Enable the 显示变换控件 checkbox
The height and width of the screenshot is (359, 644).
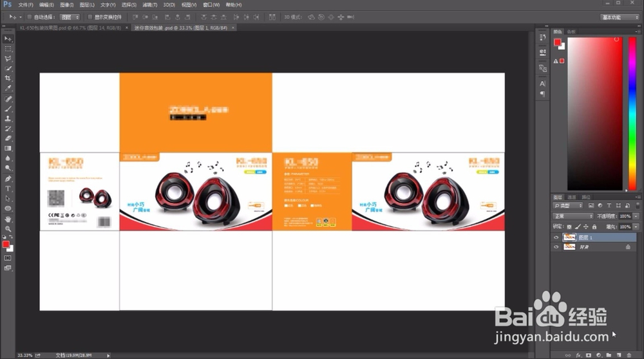click(x=90, y=17)
